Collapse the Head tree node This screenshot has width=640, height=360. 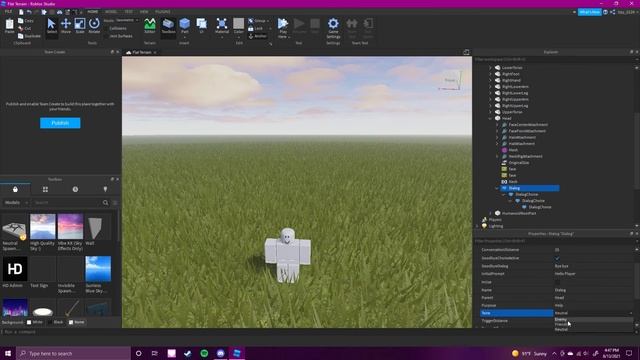coord(491,118)
